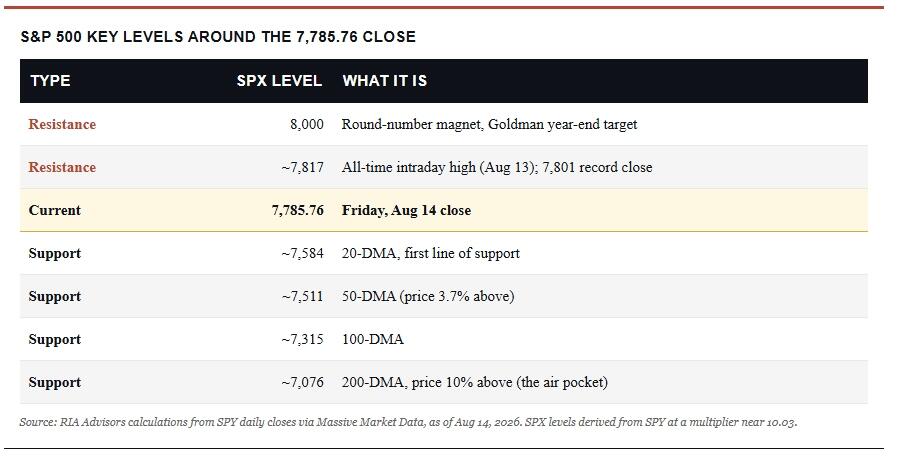Image resolution: width=900 pixels, height=460 pixels.
Task: Click the WHAT IT IS column header
Action: pos(385,80)
